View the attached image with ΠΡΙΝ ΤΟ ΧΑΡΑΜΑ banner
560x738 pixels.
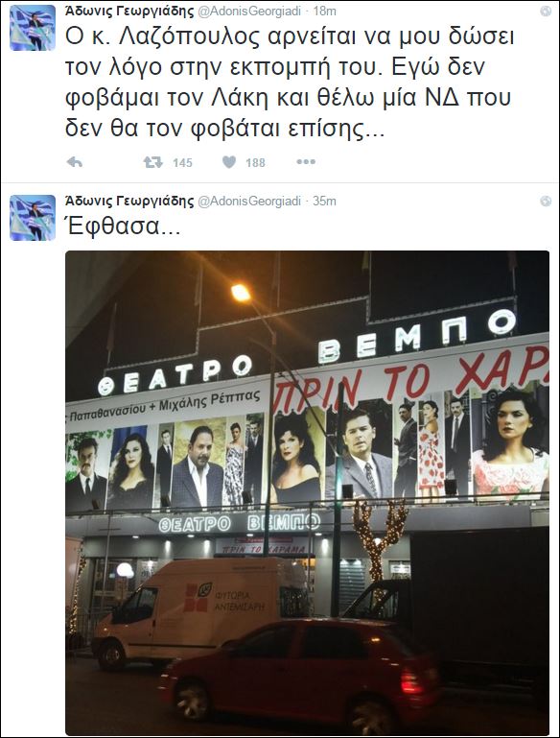point(307,492)
